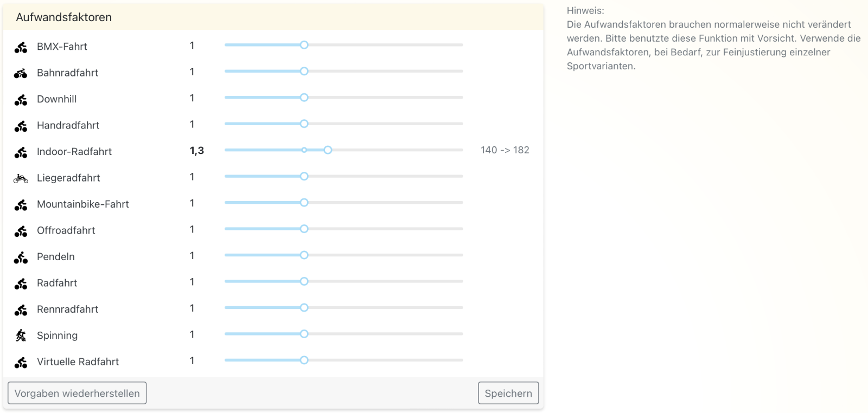Click the Mountainbike-Fahrt icon
This screenshot has height=413, width=868.
21,205
